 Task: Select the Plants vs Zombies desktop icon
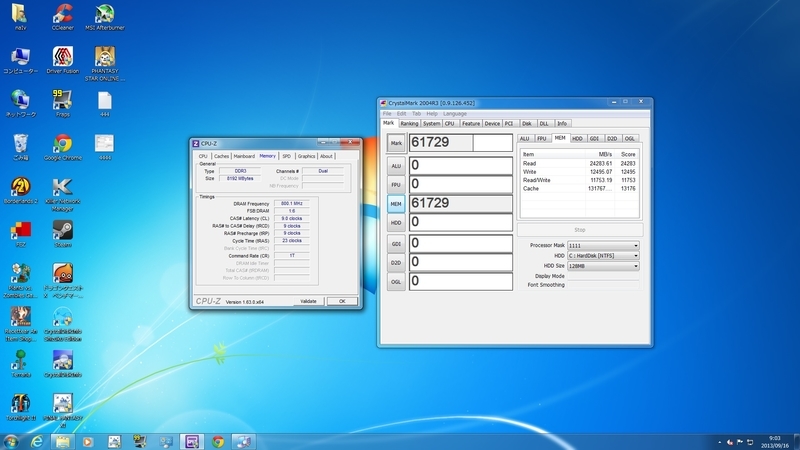(x=21, y=281)
